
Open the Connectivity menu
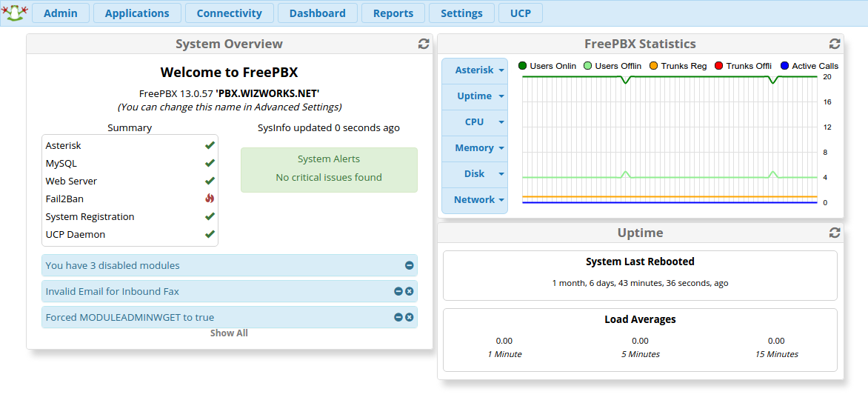[229, 13]
